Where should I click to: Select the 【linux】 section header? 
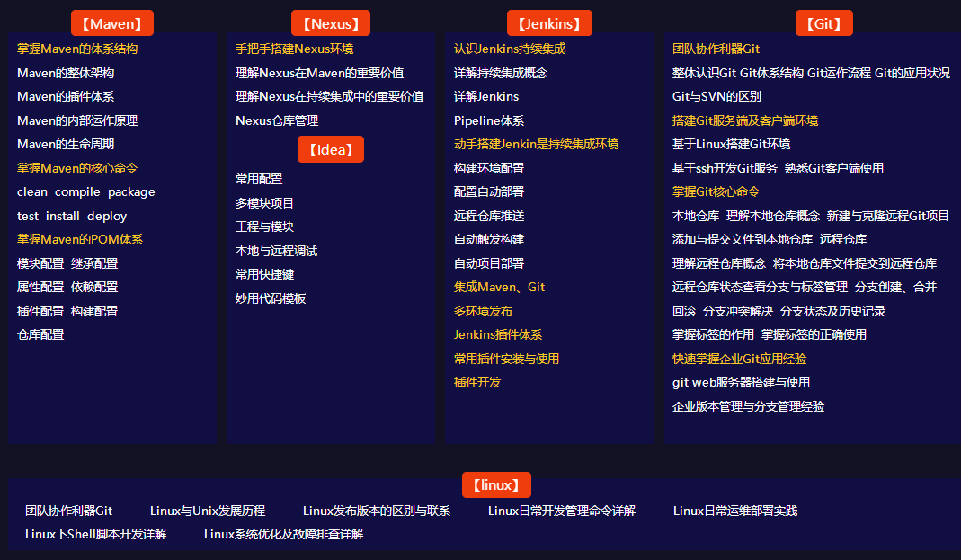(496, 484)
